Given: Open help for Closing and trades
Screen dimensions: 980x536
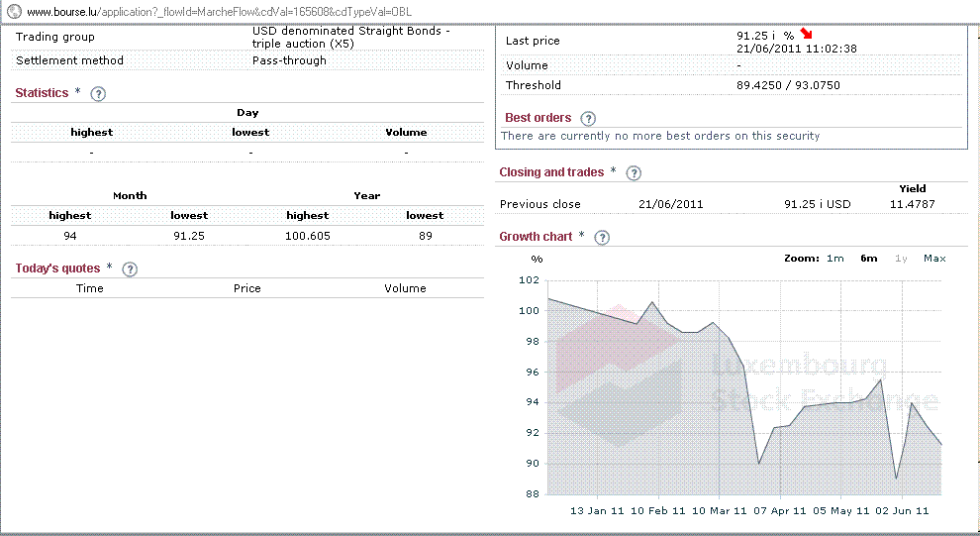Looking at the screenshot, I should (x=634, y=173).
